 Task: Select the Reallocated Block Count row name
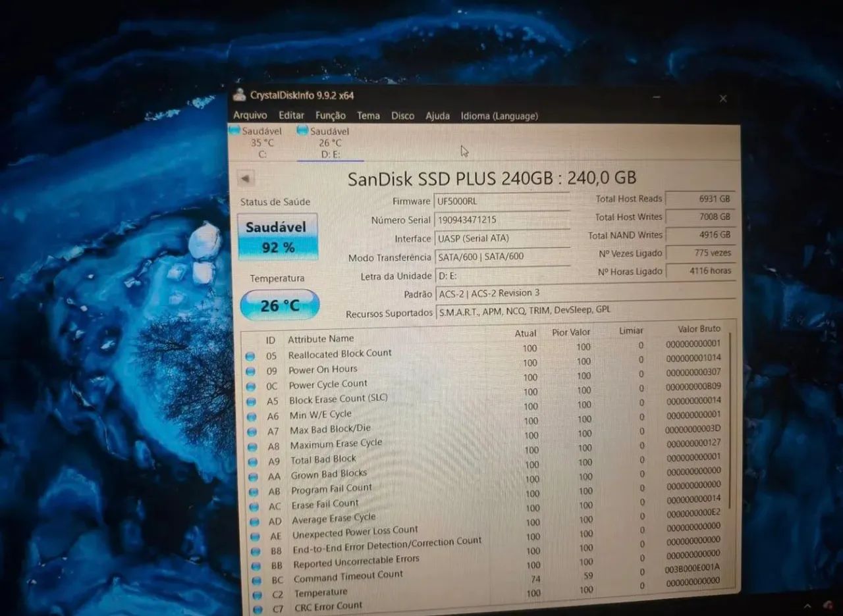(340, 353)
